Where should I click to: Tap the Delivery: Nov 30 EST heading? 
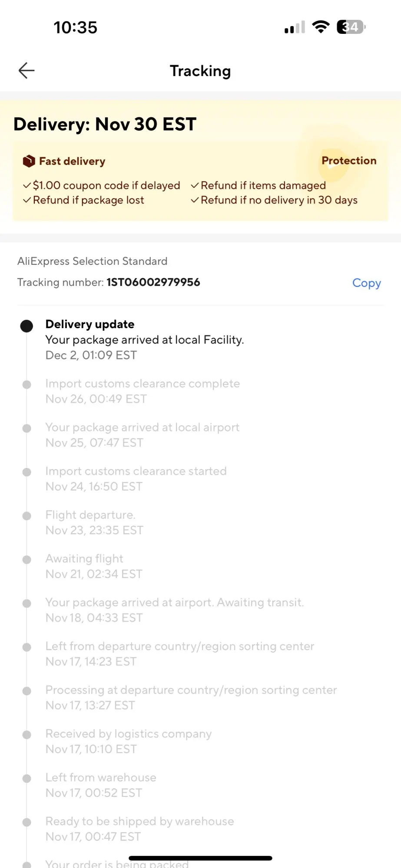point(105,124)
